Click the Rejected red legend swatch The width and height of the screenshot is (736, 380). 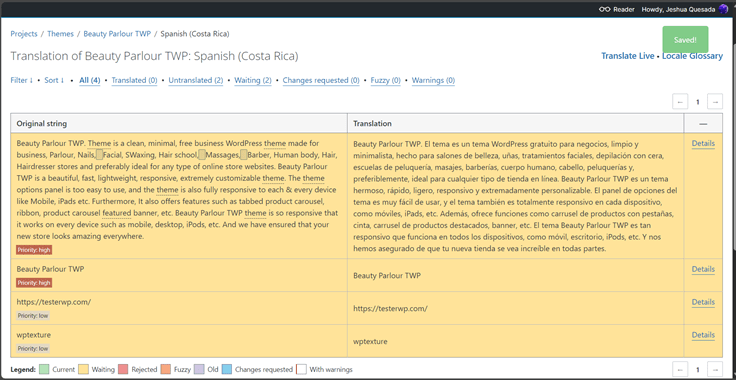click(123, 369)
